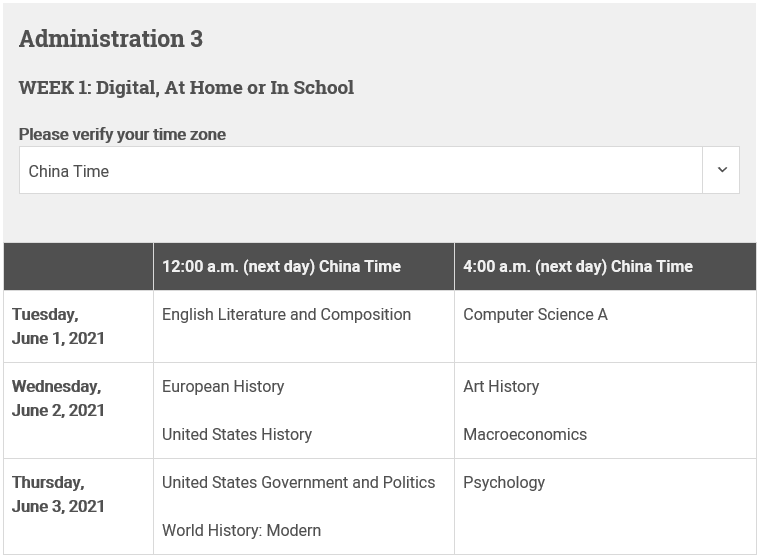Image resolution: width=760 pixels, height=558 pixels.
Task: Open the time zone dropdown chevron
Action: pos(722,170)
